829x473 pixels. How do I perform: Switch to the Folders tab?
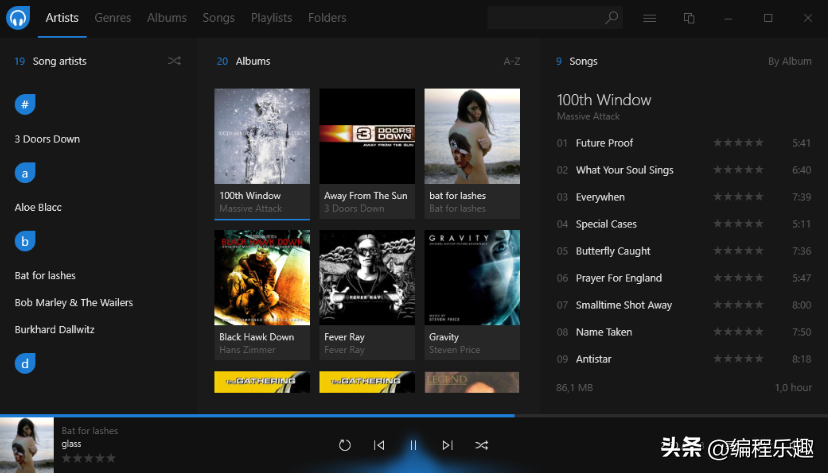(x=327, y=18)
